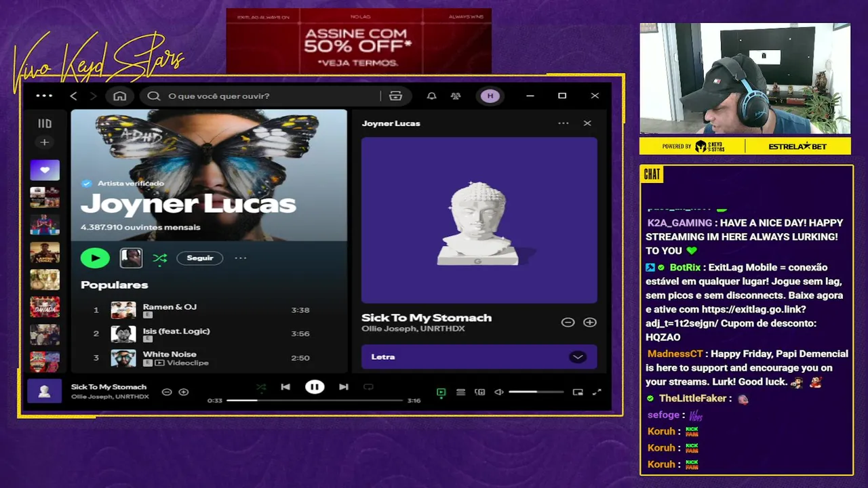Click the sefoge username in chat

click(663, 415)
